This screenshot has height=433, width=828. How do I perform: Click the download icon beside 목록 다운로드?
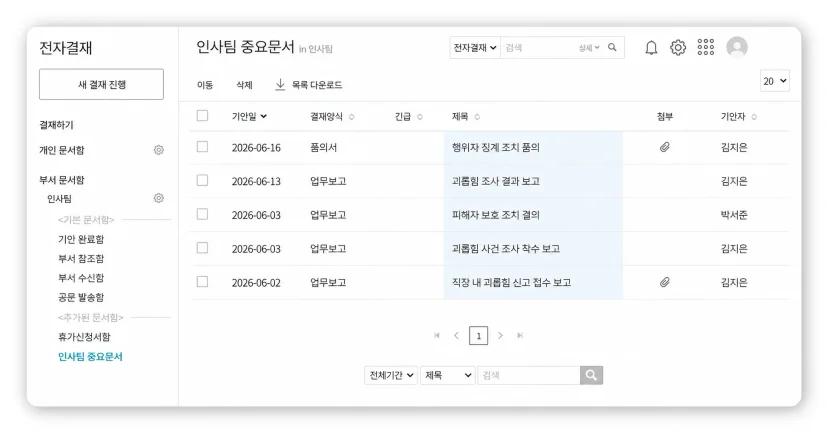click(280, 84)
